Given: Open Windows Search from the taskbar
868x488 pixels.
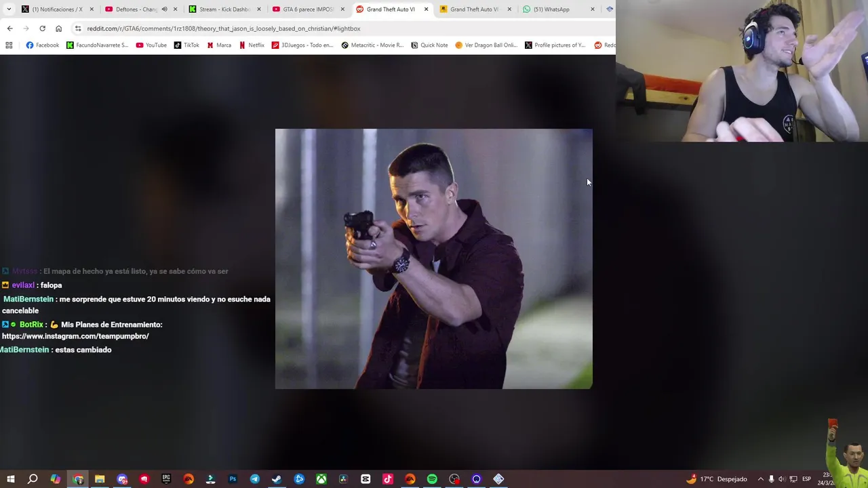Looking at the screenshot, I should click(x=33, y=479).
